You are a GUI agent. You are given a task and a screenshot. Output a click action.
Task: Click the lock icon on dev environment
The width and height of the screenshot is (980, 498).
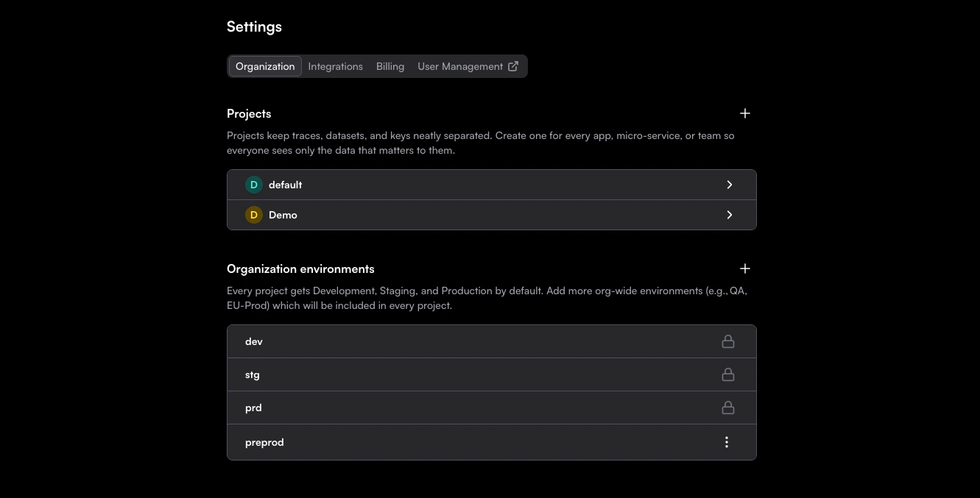coord(728,341)
